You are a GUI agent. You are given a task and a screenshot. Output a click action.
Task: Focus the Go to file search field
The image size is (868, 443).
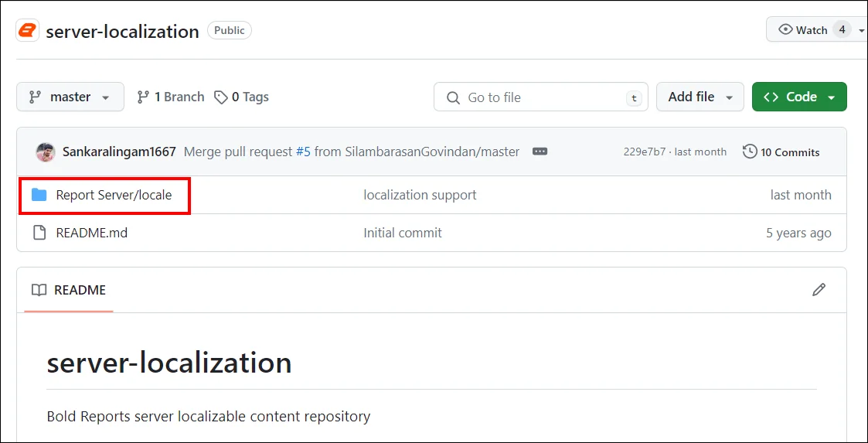pyautogui.click(x=541, y=97)
